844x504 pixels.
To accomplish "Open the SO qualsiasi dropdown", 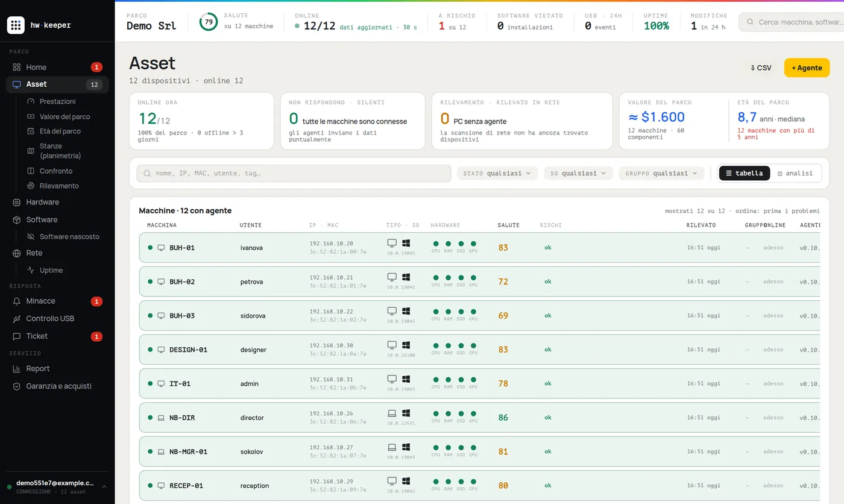I will pos(578,173).
